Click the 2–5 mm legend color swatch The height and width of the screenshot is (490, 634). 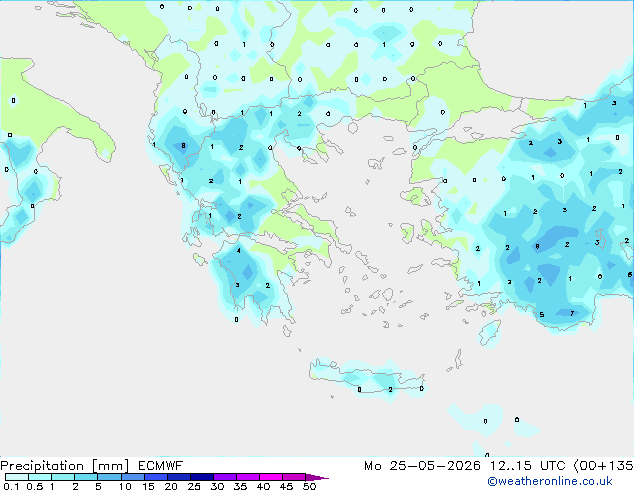[86, 477]
